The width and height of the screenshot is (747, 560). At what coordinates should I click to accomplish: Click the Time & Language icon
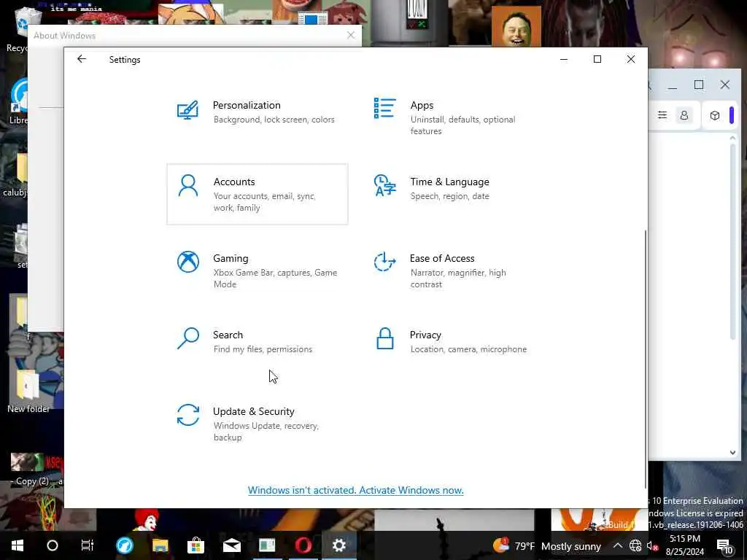[x=385, y=185]
